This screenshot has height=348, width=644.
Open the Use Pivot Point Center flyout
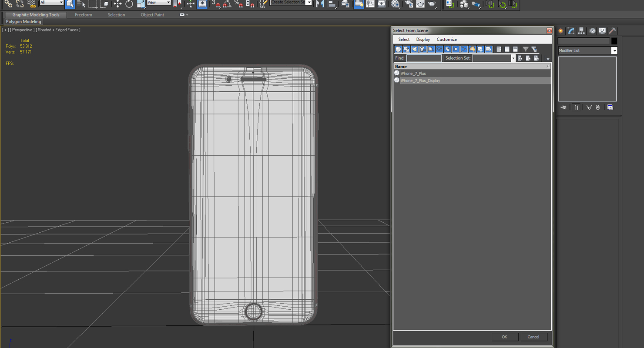(x=177, y=4)
